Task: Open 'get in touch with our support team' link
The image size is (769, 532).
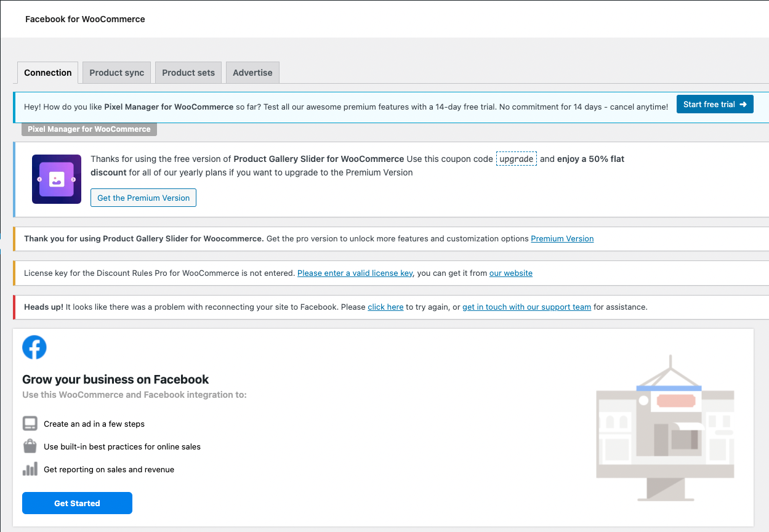Action: 526,307
